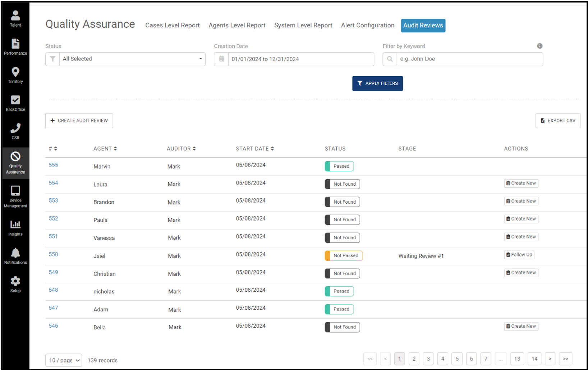This screenshot has height=370, width=588.
Task: Jump to the last results page
Action: 566,359
